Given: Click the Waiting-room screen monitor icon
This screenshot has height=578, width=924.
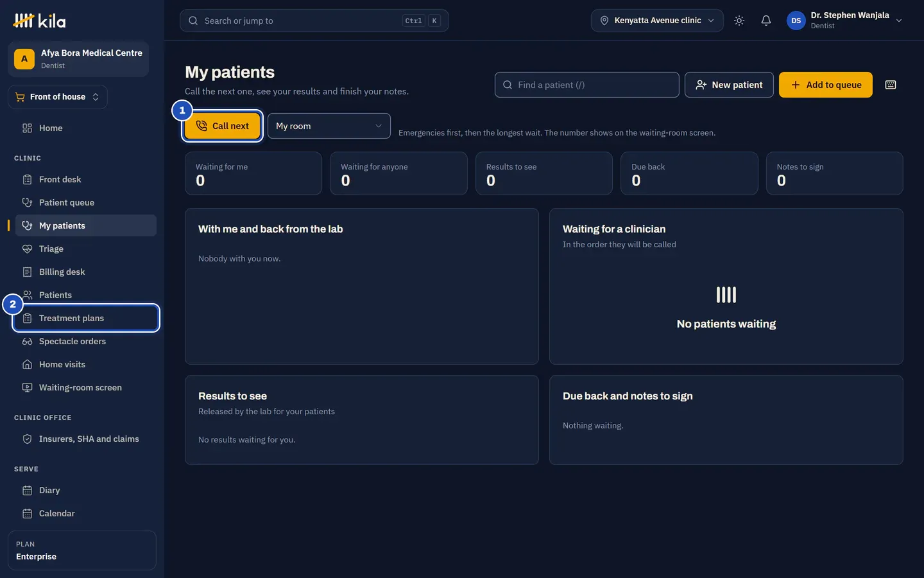Looking at the screenshot, I should 27,387.
